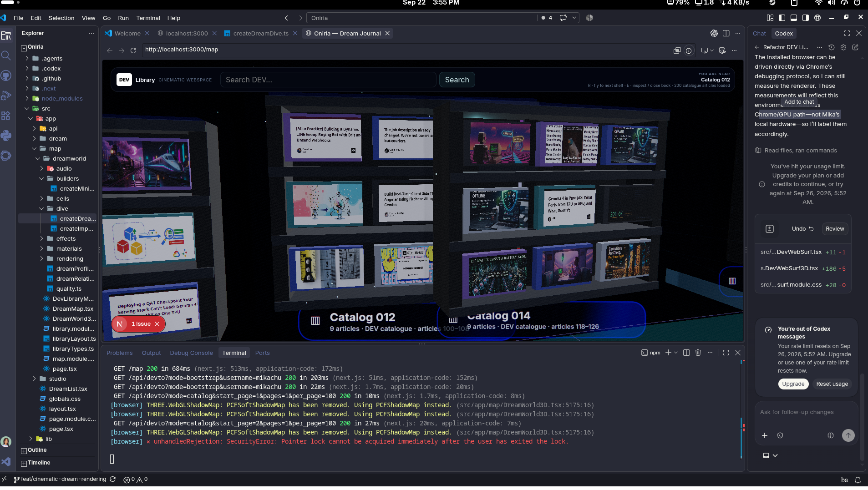
Task: Open the Extensions view in the activity bar
Action: click(x=6, y=116)
